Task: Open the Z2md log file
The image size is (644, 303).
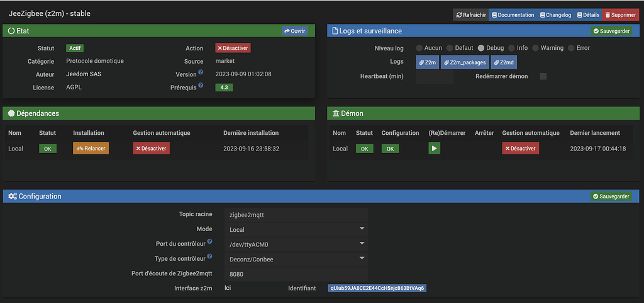Action: pos(503,62)
